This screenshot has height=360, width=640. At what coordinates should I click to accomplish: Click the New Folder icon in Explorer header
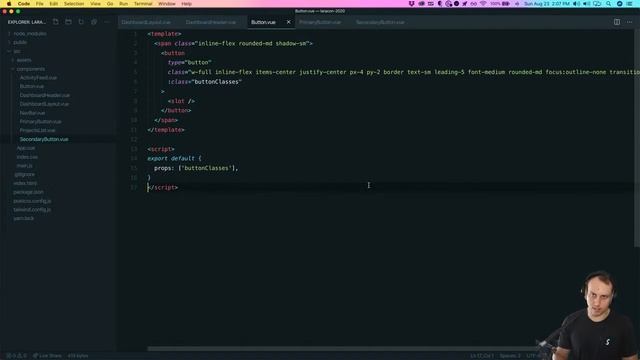(68, 22)
